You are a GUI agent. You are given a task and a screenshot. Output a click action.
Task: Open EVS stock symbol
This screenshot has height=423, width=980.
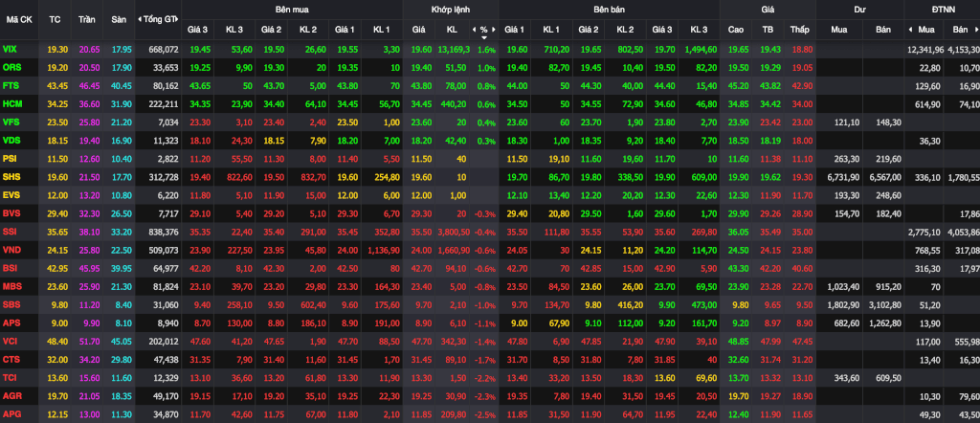11,195
